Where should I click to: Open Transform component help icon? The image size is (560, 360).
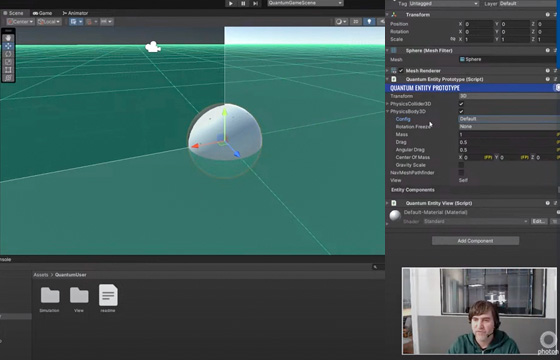click(548, 15)
